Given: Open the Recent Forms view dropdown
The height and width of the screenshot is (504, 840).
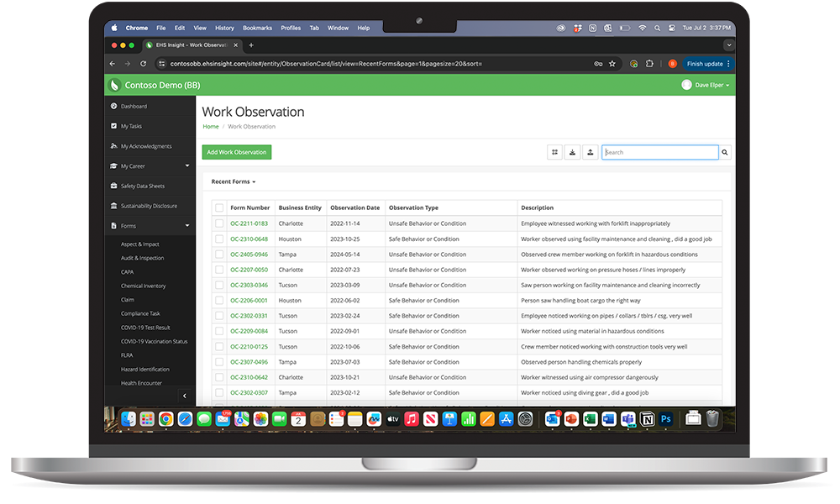Looking at the screenshot, I should point(233,181).
